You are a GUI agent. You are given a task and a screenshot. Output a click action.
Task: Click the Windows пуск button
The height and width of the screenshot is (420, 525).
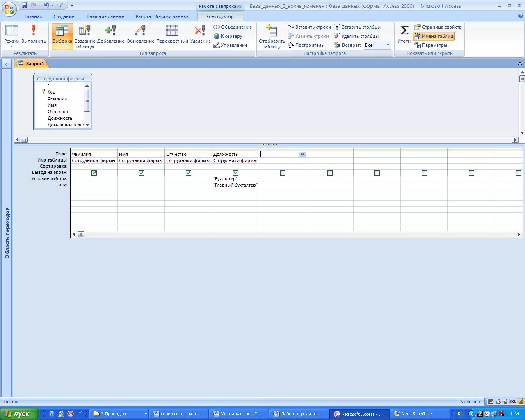[x=20, y=414]
